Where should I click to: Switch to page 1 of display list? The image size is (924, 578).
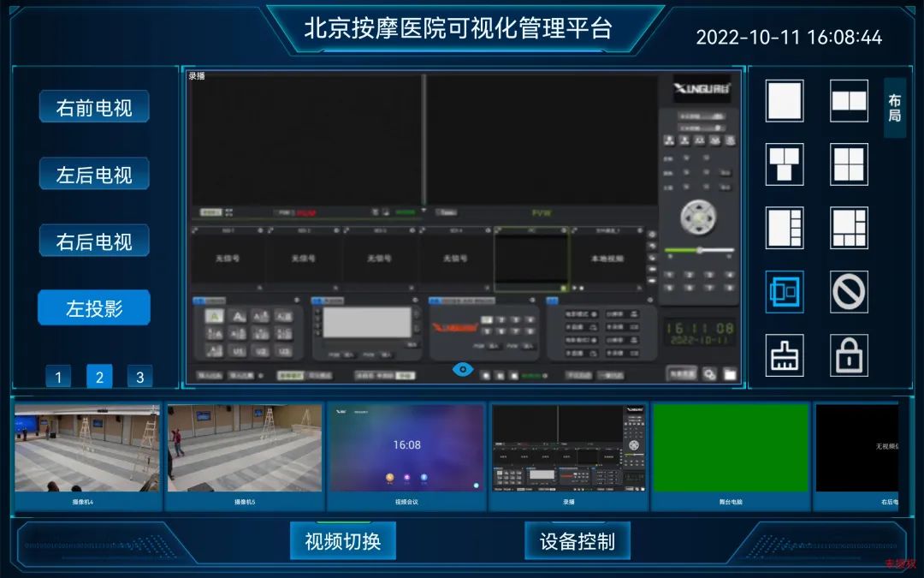pos(58,377)
